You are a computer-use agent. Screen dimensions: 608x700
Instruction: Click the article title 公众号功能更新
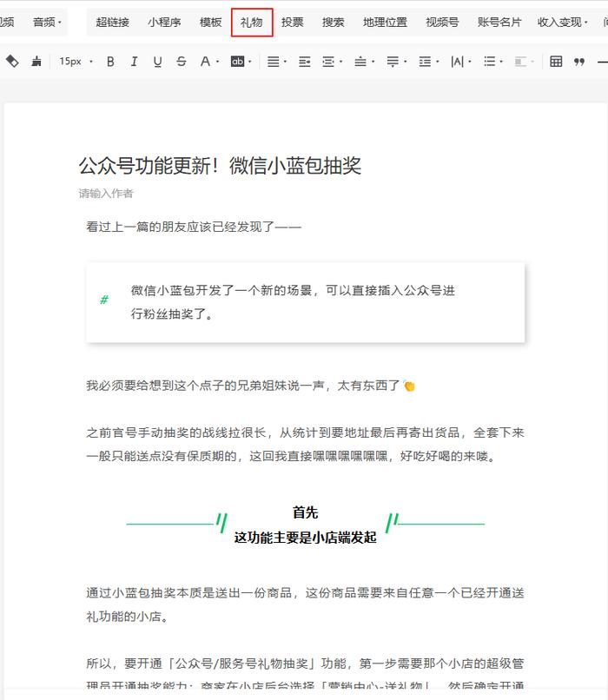tap(220, 166)
